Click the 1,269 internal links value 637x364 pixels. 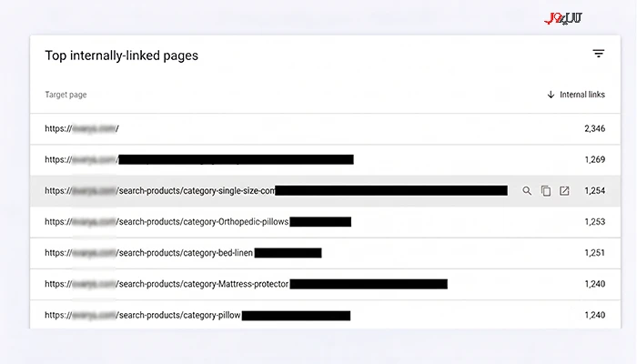tap(595, 159)
